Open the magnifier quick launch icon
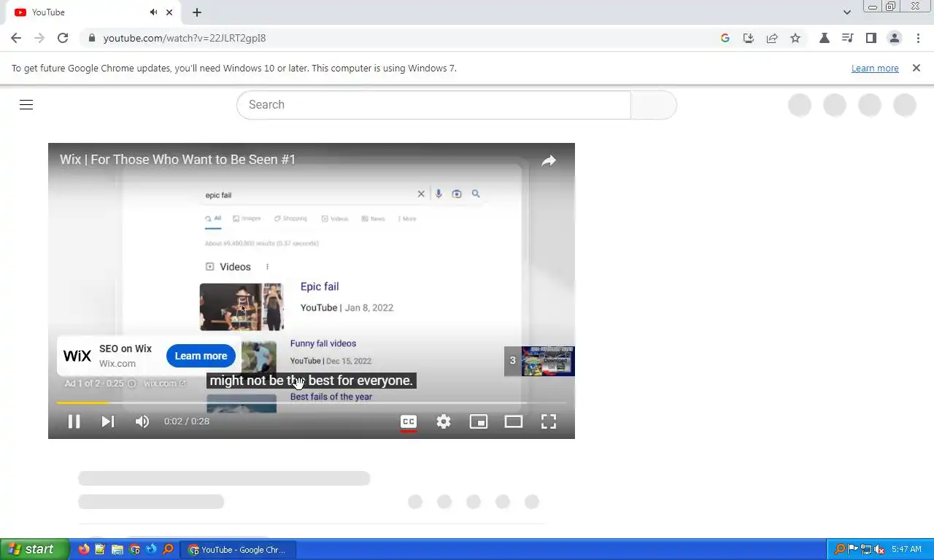Viewport: 934px width, 560px height. click(x=168, y=549)
